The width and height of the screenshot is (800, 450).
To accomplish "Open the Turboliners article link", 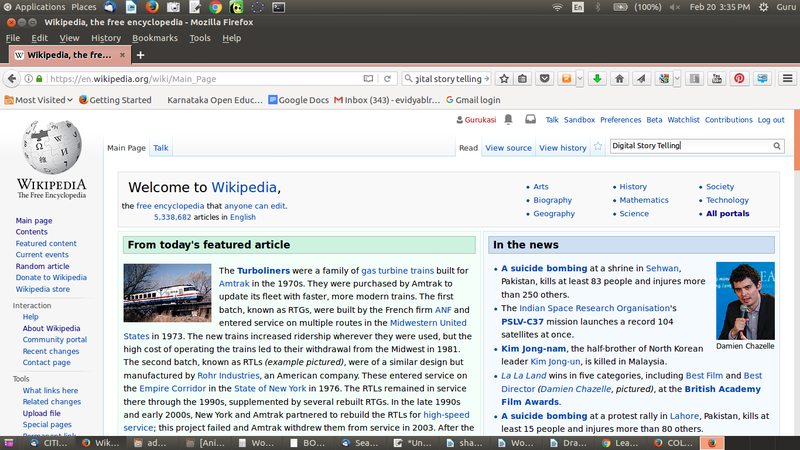I will 263,270.
